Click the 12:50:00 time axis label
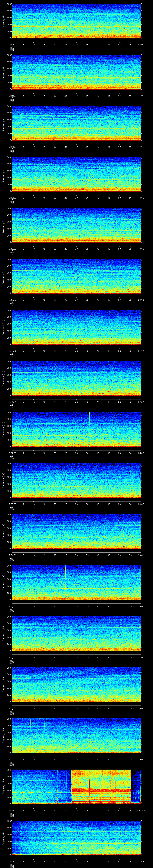153x868 pixels. click(12, 351)
